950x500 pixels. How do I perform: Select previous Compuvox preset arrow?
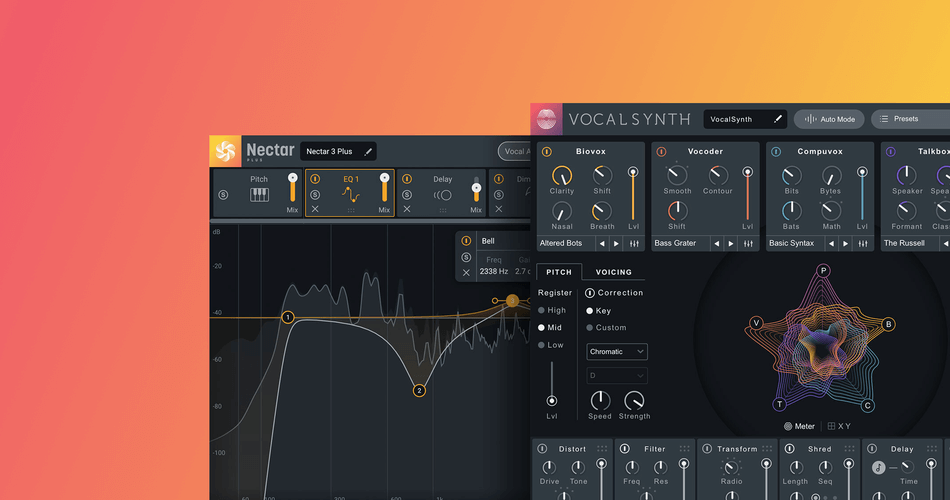832,243
